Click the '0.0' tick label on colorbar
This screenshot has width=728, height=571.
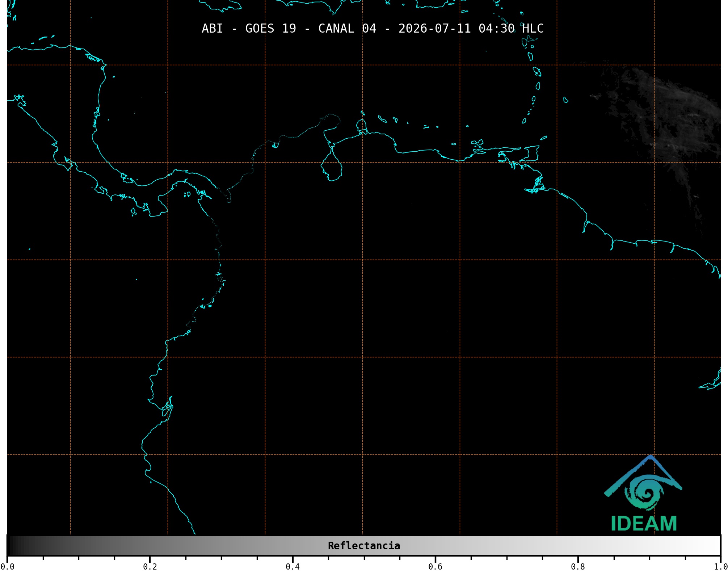coord(8,567)
